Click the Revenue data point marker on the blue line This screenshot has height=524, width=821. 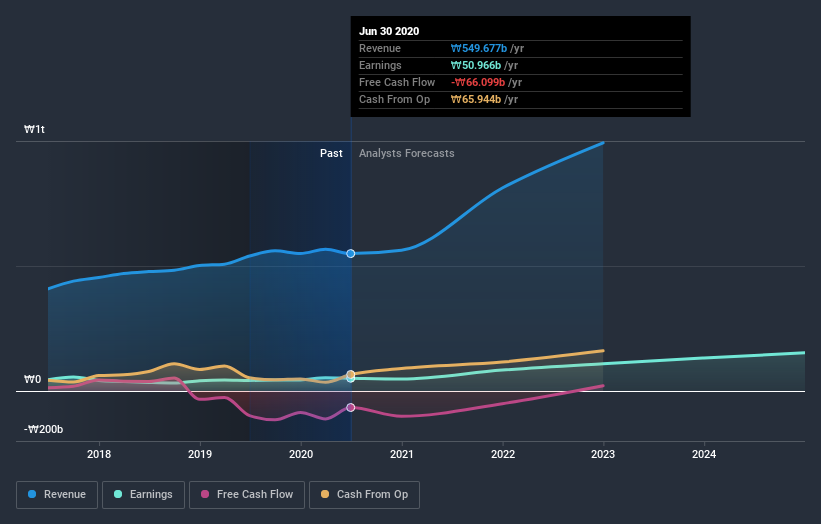[x=351, y=253]
